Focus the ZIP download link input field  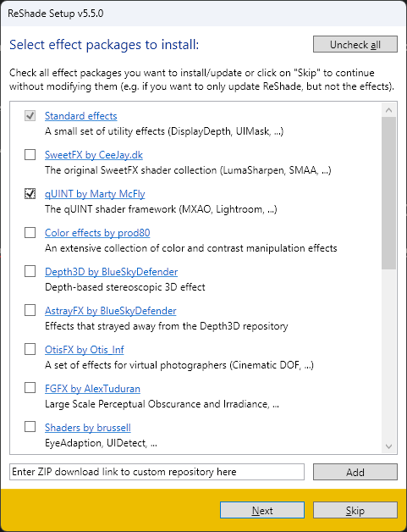[x=157, y=472]
